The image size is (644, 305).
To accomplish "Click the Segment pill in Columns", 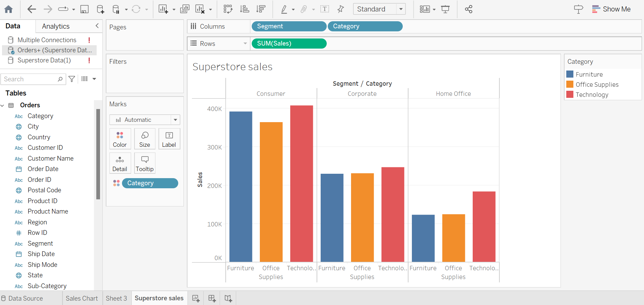I will coord(289,26).
